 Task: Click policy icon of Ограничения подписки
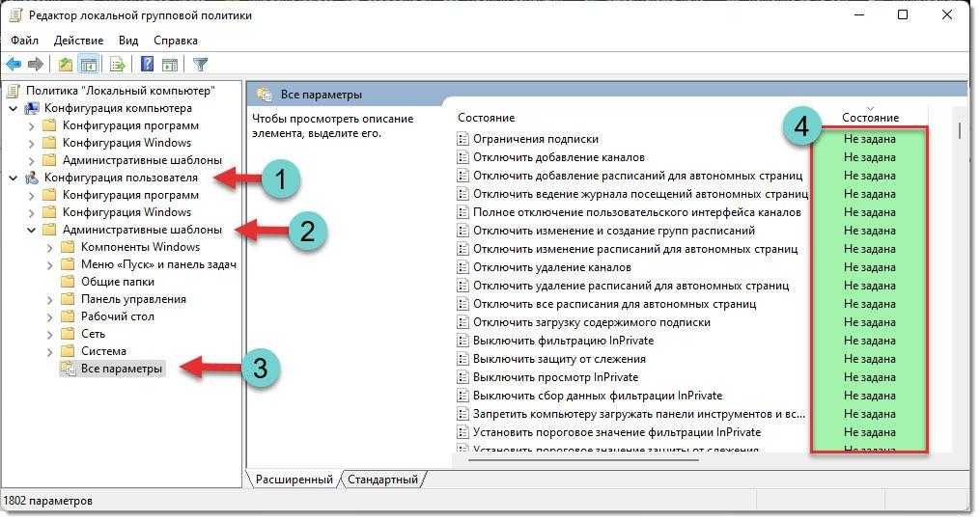click(462, 139)
